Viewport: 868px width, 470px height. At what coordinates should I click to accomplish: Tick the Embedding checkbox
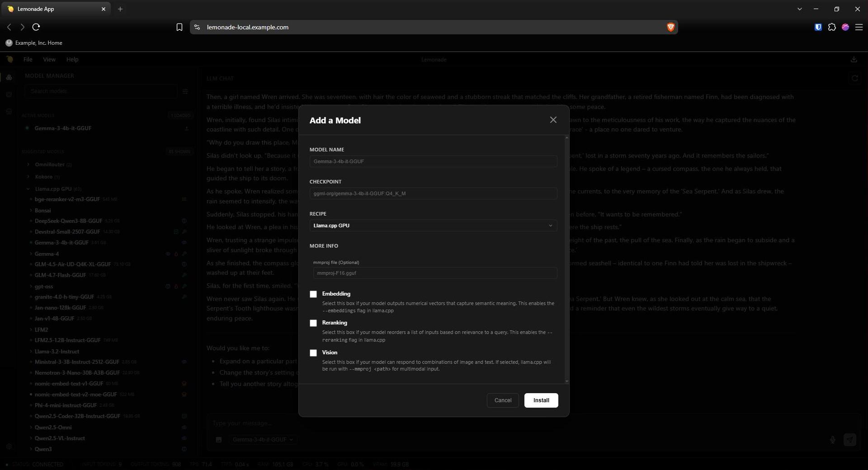tap(313, 294)
